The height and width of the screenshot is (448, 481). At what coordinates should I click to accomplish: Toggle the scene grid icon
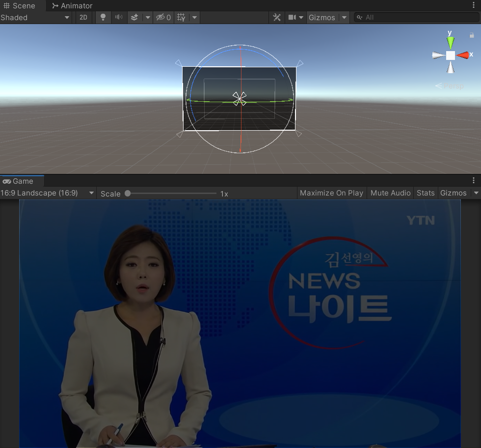click(181, 18)
